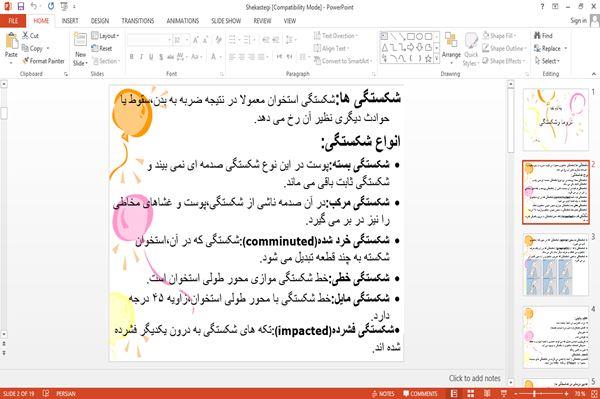Screen dimensions: 600x399
Task: Start Slide Show from status bar
Action: pos(503,394)
